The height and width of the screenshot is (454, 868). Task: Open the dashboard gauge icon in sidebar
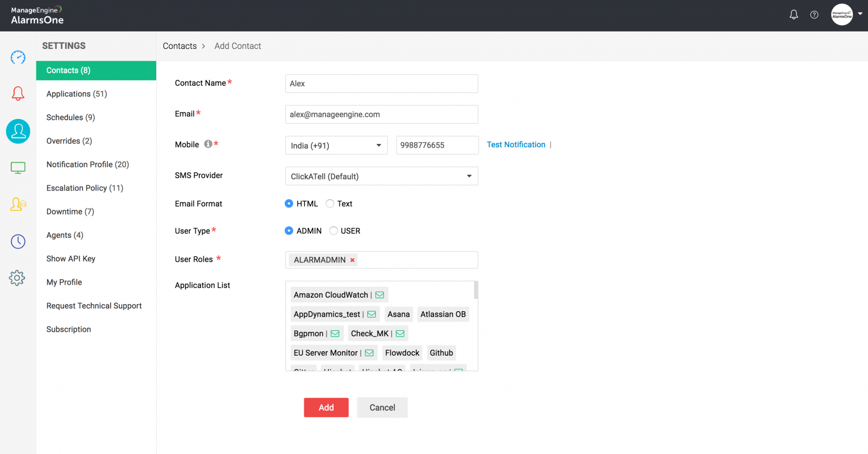click(18, 57)
